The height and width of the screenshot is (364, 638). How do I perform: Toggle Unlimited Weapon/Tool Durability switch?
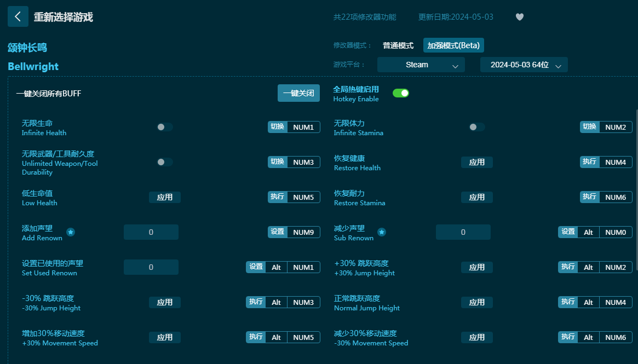click(165, 162)
